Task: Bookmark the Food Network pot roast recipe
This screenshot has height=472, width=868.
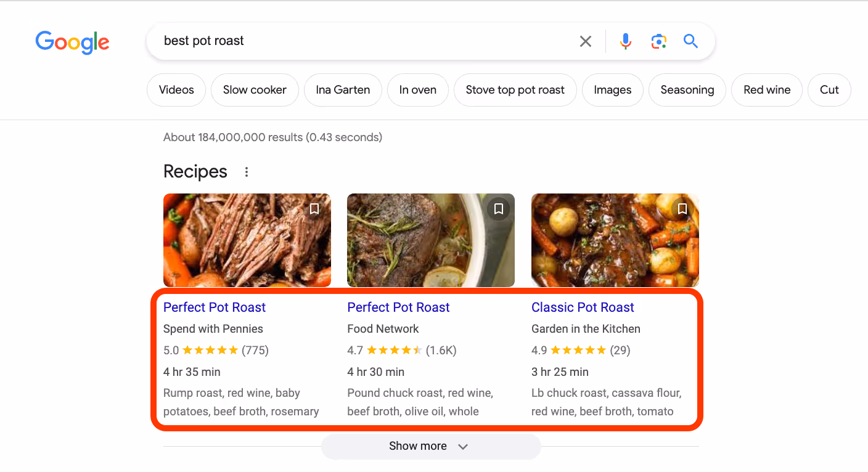Action: tap(499, 209)
